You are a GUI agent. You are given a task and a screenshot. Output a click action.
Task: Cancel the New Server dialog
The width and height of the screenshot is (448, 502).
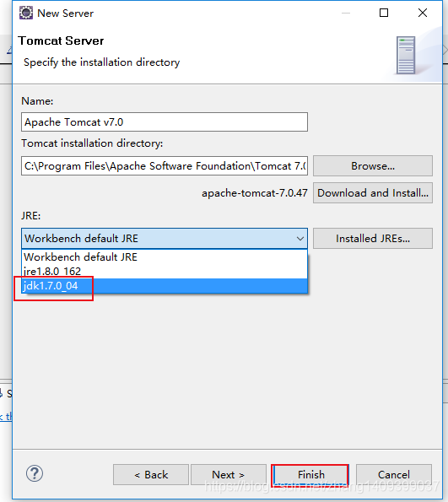[x=394, y=474]
